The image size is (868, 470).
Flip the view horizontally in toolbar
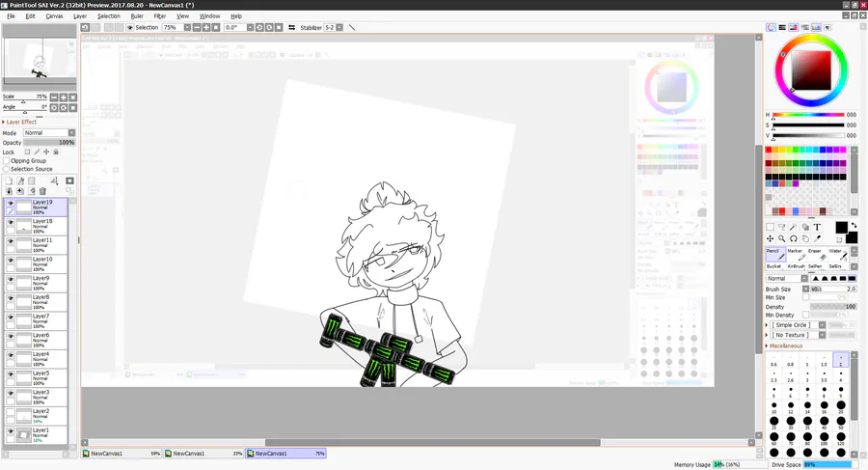pyautogui.click(x=291, y=27)
